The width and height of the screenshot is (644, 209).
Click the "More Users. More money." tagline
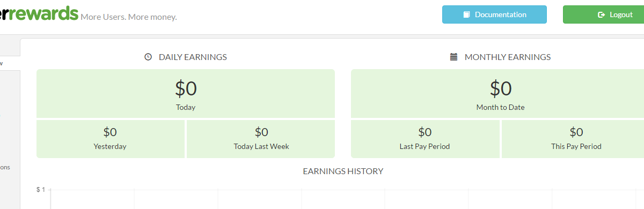(129, 17)
